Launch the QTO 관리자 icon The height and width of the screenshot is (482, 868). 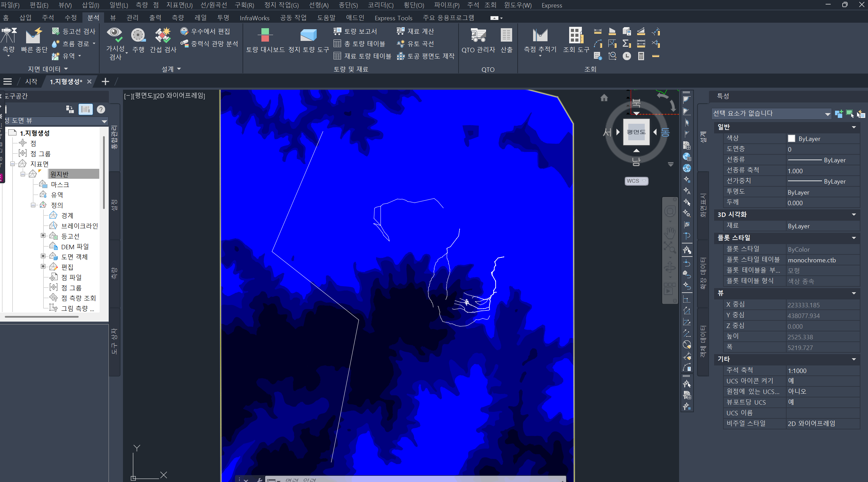click(x=478, y=35)
